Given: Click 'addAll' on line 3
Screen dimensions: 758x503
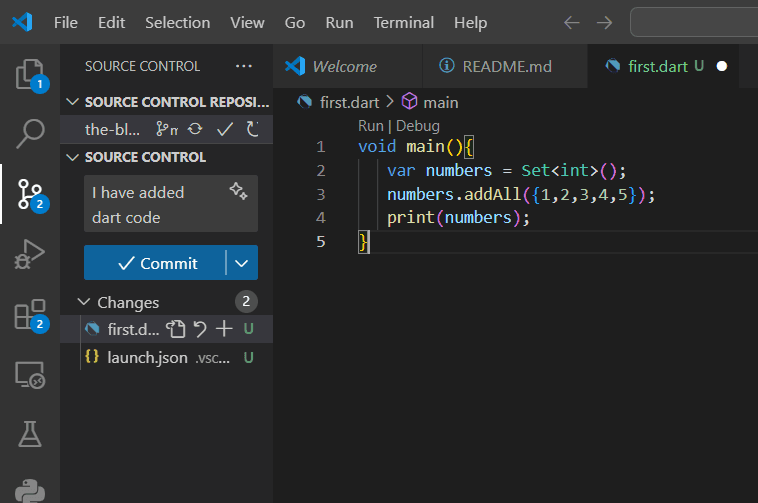Looking at the screenshot, I should (x=492, y=194).
